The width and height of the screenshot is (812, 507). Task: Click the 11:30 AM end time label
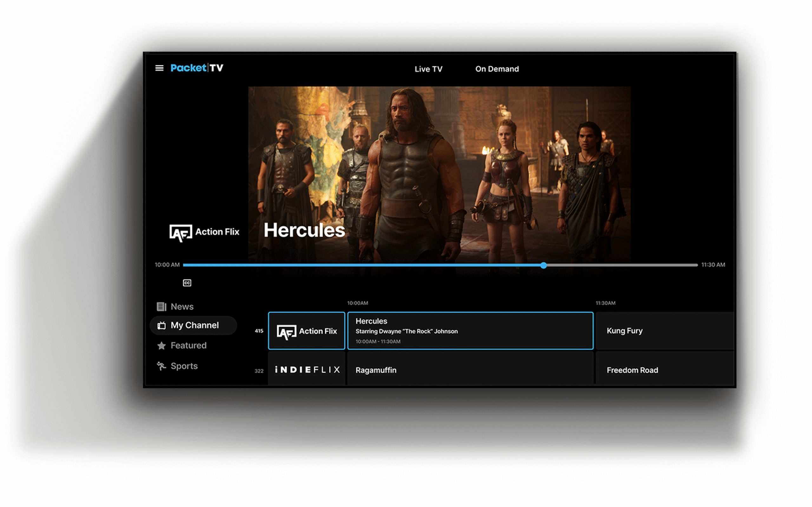(x=713, y=265)
